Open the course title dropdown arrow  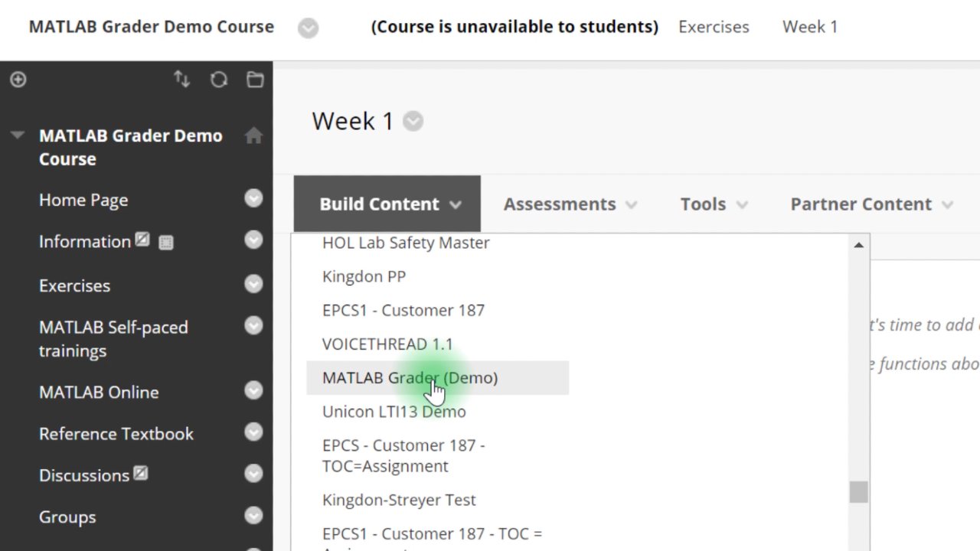coord(308,28)
